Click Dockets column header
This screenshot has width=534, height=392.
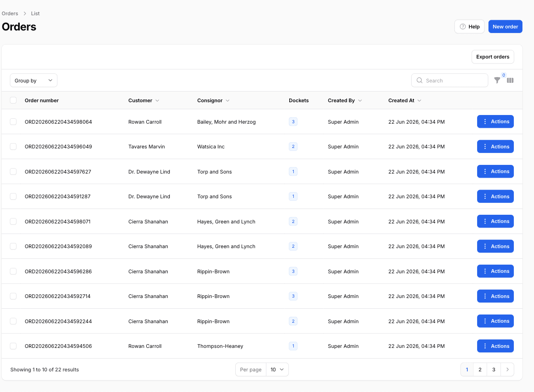(x=299, y=101)
